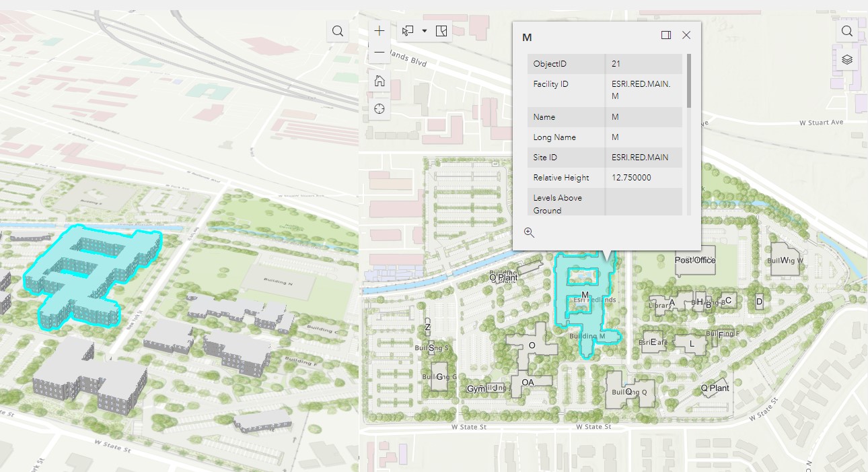Activate the Find my location icon
868x472 pixels.
click(x=379, y=108)
